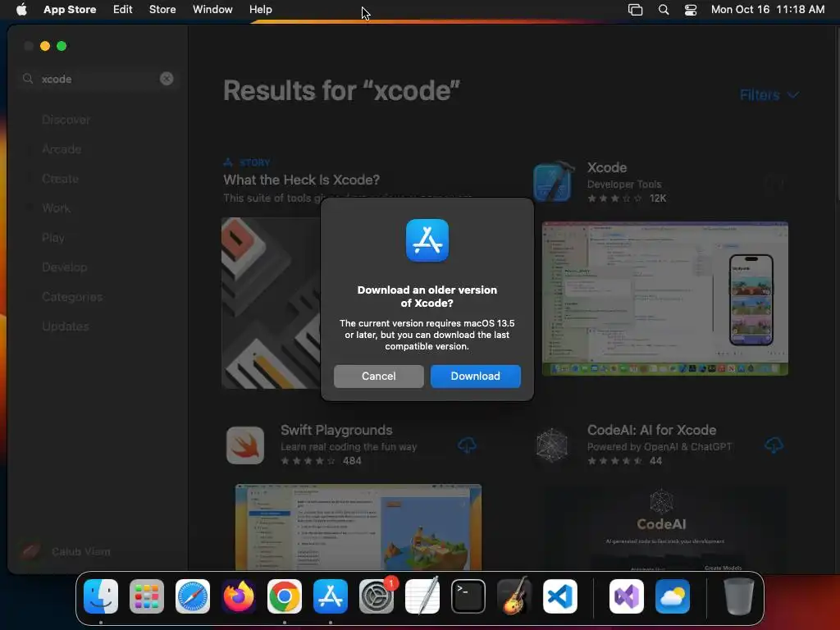Open the Store menu
This screenshot has height=630, width=840.
162,10
